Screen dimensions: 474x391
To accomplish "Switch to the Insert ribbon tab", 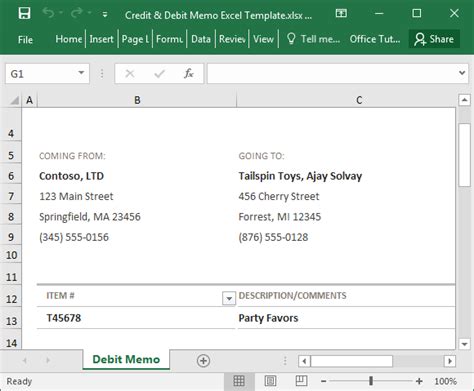I will [101, 39].
